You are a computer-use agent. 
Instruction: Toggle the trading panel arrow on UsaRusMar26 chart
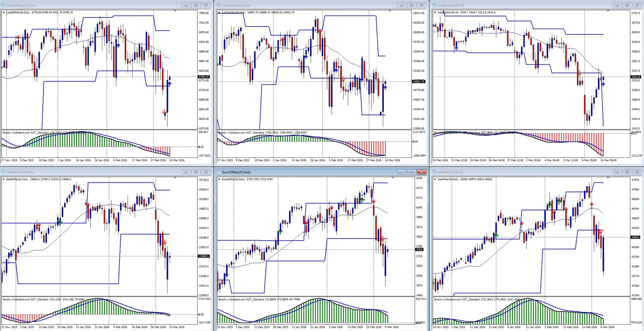click(435, 12)
